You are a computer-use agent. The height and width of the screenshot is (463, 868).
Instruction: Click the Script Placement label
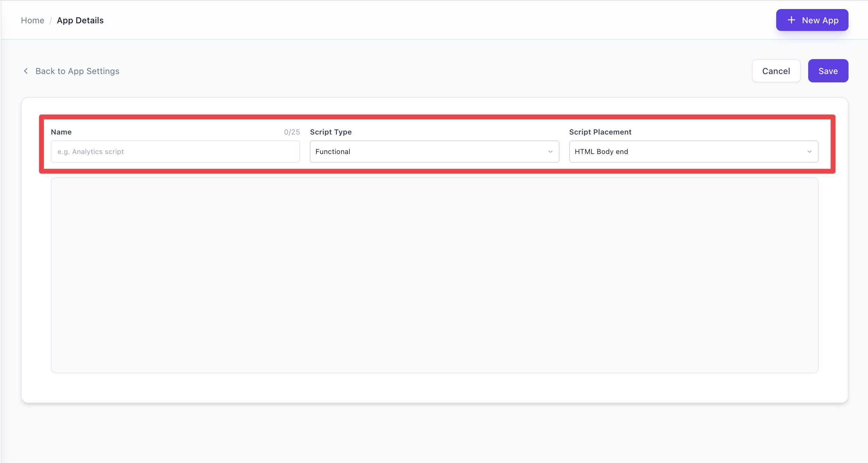[x=600, y=132]
